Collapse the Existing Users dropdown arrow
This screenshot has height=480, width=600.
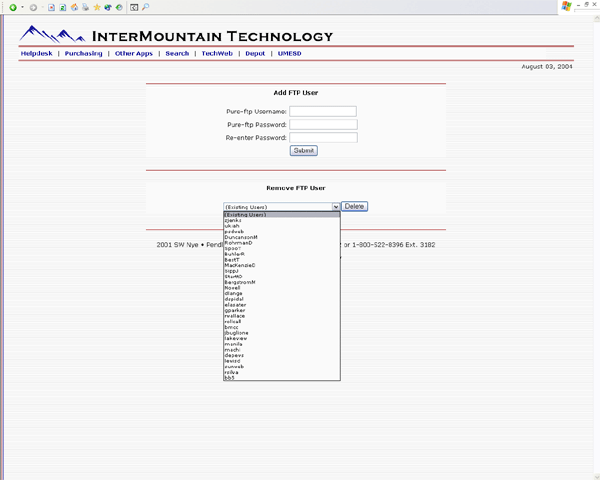pos(336,207)
